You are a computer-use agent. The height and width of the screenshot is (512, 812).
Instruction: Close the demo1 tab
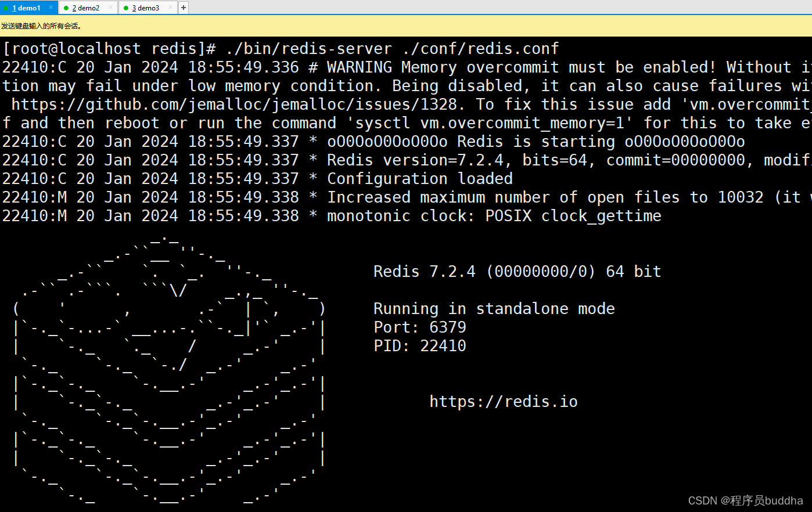51,8
